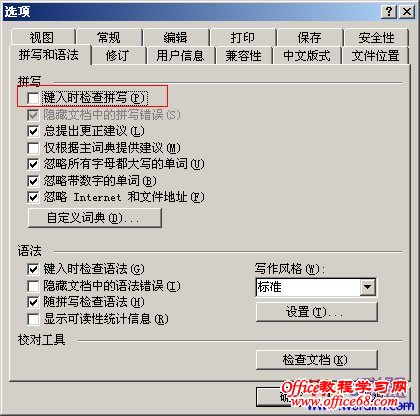Click the 标准 writing style combo box
The height and width of the screenshot is (416, 420).
(x=316, y=287)
